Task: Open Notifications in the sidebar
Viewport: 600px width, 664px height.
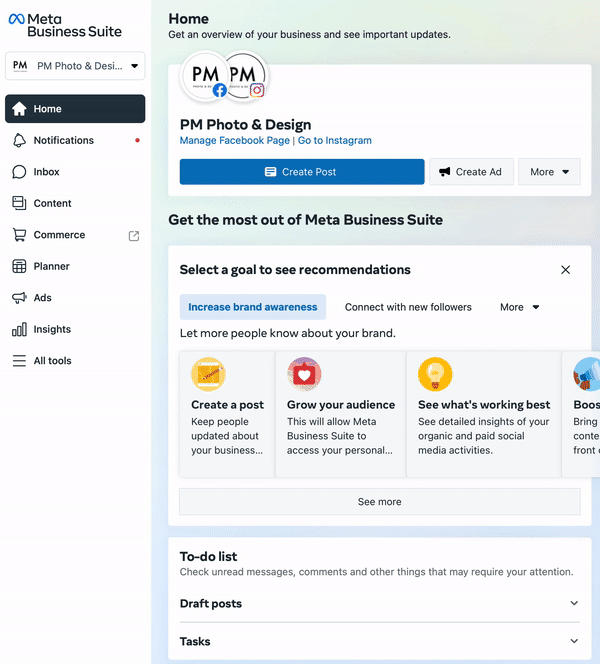Action: pyautogui.click(x=75, y=140)
